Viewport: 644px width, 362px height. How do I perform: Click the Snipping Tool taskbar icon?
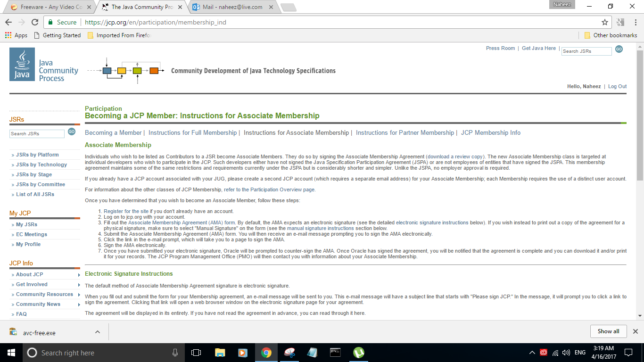coord(289,353)
